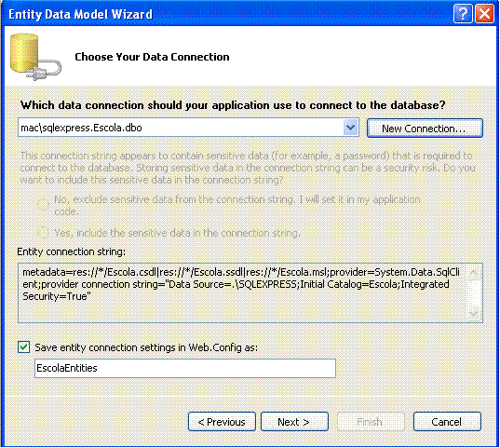Click the connection string scroll up arrow

pos(474,272)
